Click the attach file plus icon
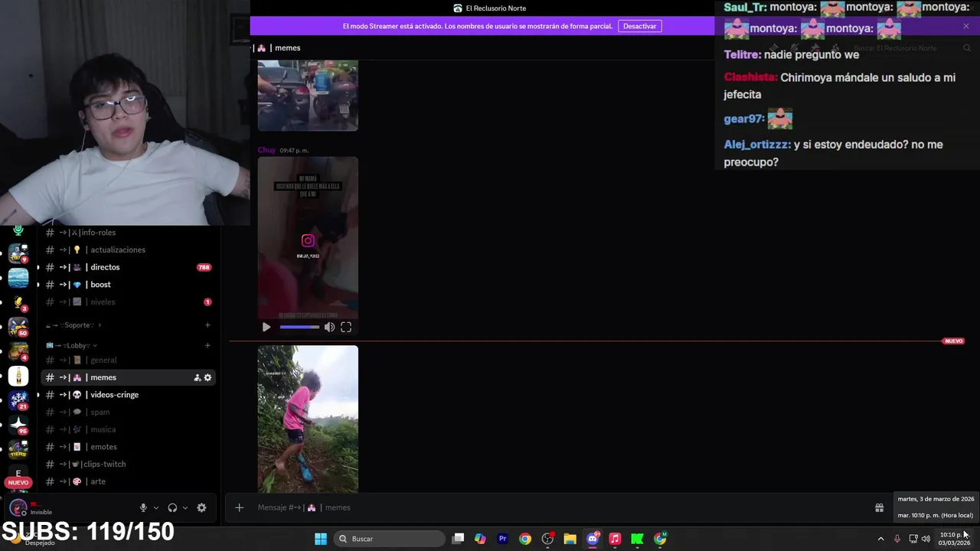 pyautogui.click(x=239, y=507)
